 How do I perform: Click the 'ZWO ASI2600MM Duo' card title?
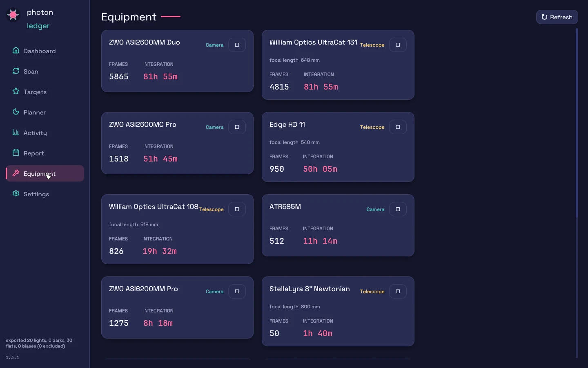145,43
